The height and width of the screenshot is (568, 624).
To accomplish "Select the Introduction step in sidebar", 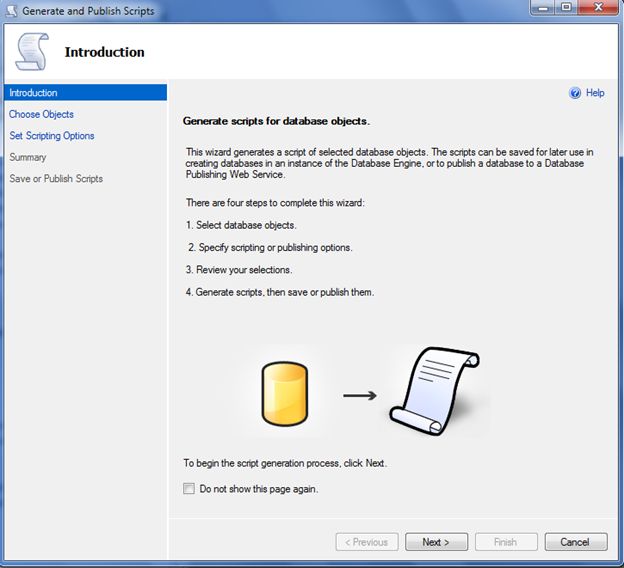I will coord(85,93).
